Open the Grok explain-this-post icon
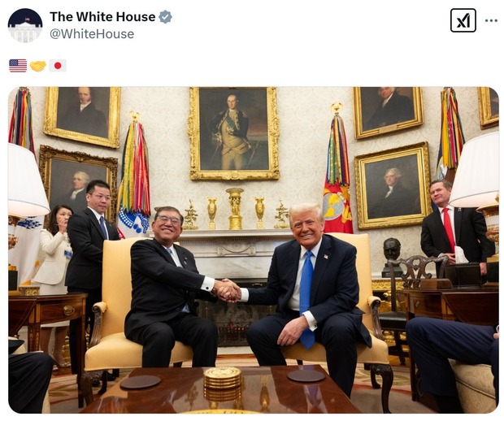This screenshot has width=504, height=421. pos(463,20)
